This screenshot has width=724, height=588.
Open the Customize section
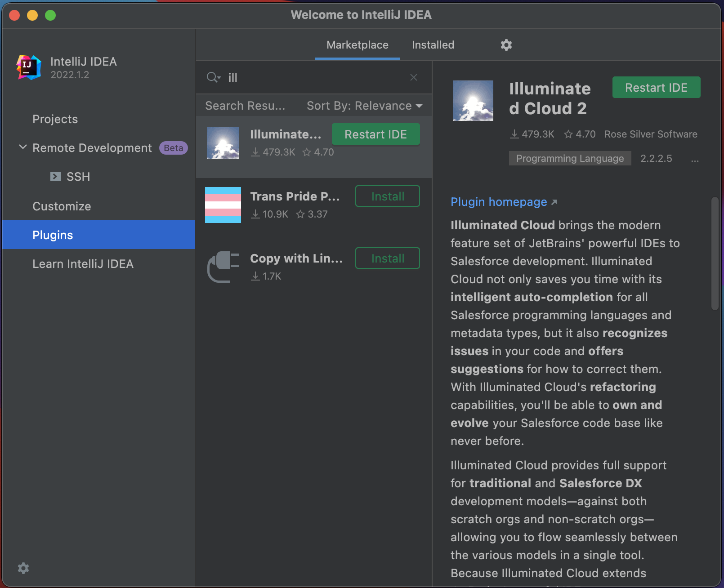[x=99, y=206]
